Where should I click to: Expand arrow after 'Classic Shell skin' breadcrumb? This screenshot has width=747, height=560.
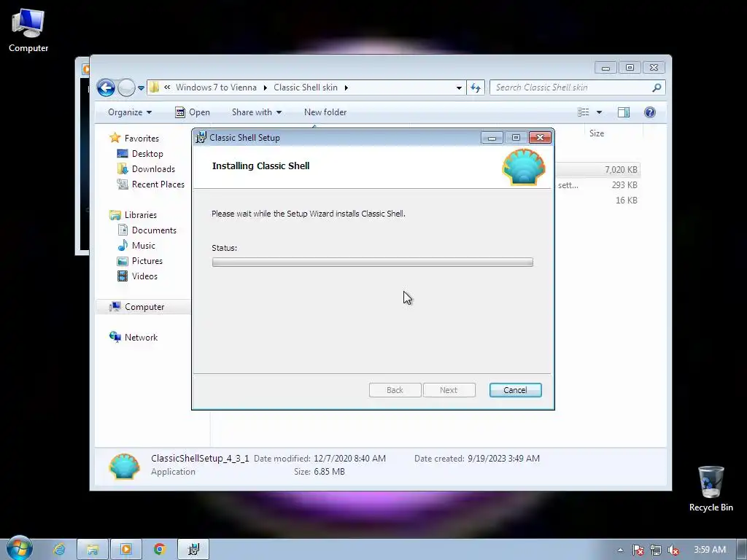(347, 87)
